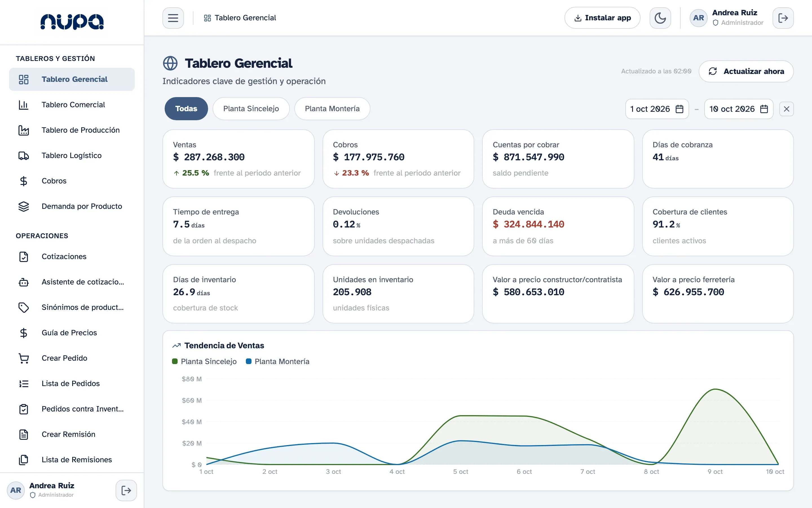
Task: Click the robot icon for Asistente de cotización
Action: [x=23, y=282]
